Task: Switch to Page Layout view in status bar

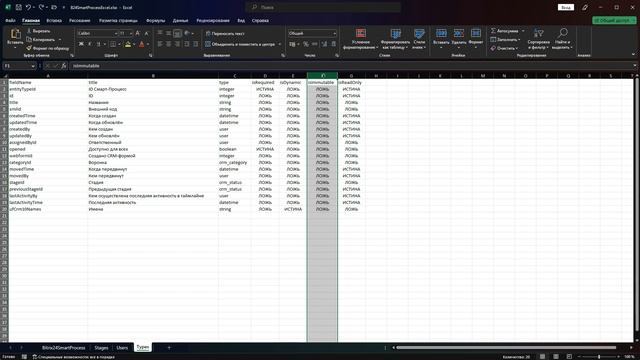Action: pos(556,357)
